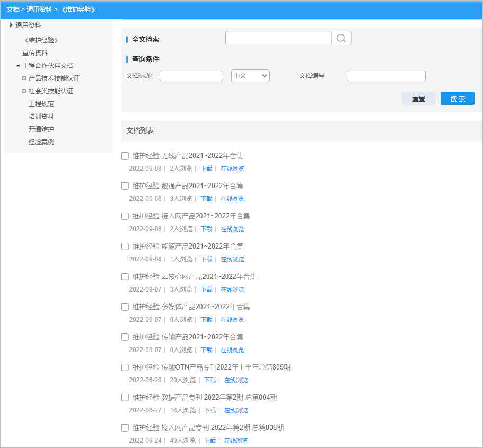The height and width of the screenshot is (448, 483).
Task: Click 工程合作伙伴文档 label in tree
Action: tap(48, 65)
